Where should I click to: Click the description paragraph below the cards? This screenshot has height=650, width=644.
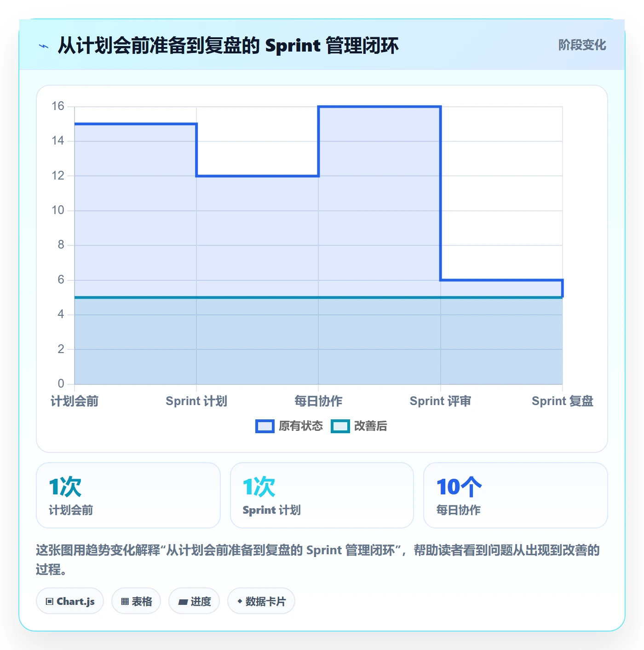click(318, 560)
